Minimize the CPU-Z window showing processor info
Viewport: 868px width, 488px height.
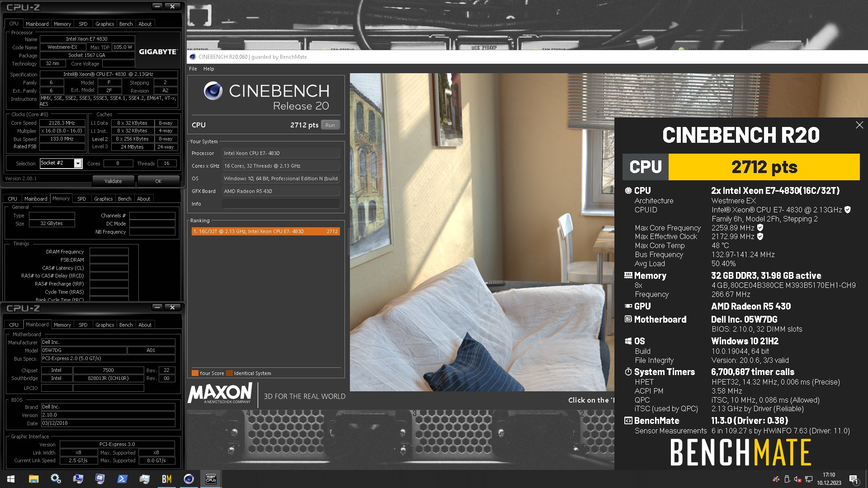coord(157,6)
